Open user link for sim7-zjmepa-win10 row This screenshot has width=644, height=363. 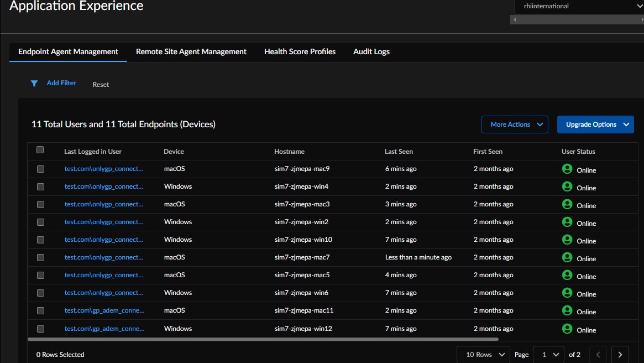(x=104, y=240)
